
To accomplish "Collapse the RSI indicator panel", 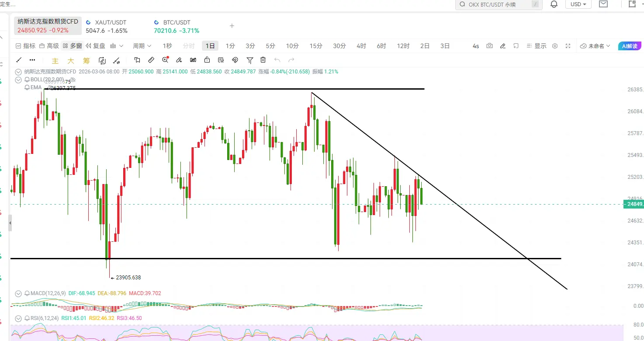I will click(x=18, y=318).
